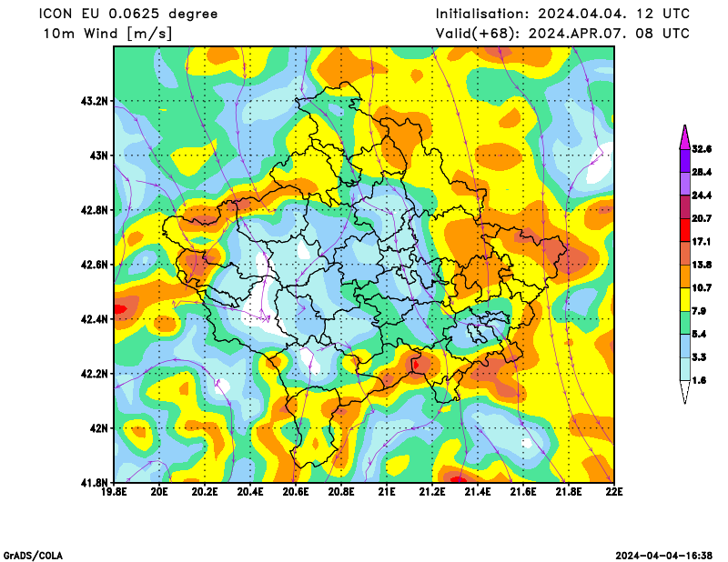Image resolution: width=728 pixels, height=562 pixels.
Task: Click the 19.8E longitude label
Action: pyautogui.click(x=115, y=492)
